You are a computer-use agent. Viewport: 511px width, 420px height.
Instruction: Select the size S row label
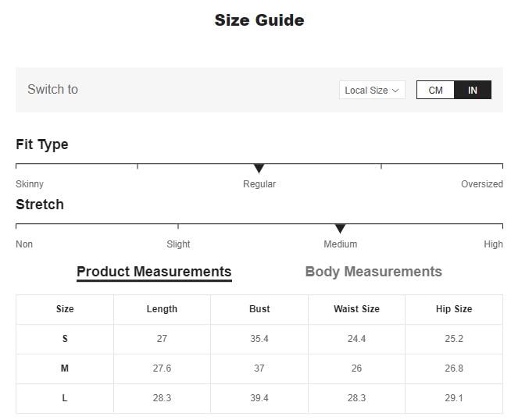coord(65,339)
